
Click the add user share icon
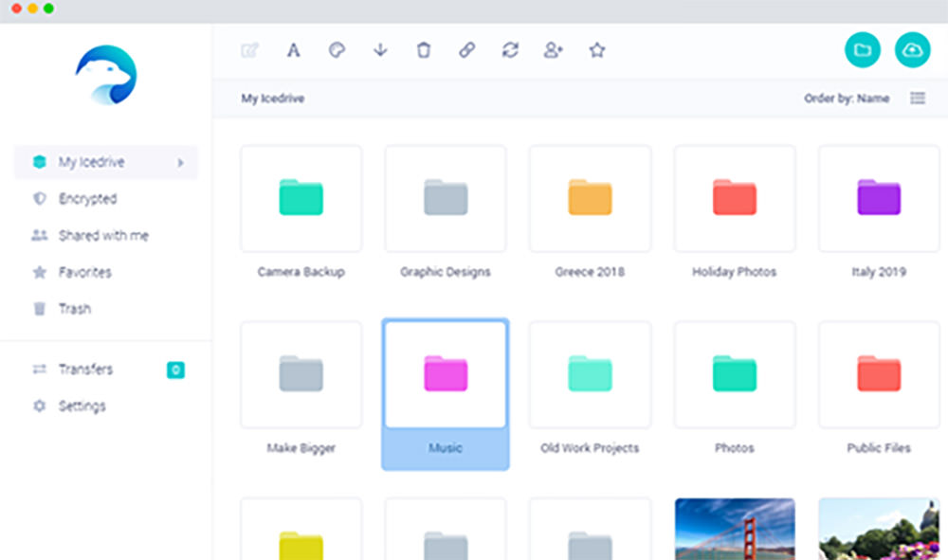tap(554, 50)
